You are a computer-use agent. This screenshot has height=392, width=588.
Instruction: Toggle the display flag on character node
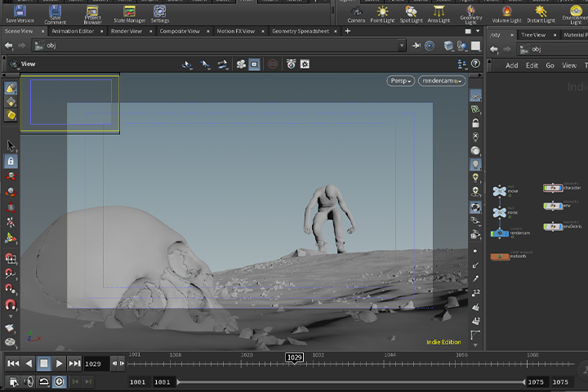point(559,188)
